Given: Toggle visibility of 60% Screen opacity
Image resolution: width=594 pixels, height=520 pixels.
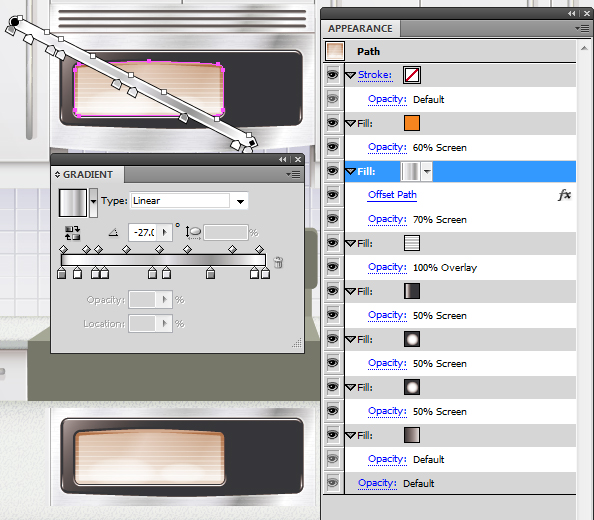Looking at the screenshot, I should tap(333, 147).
